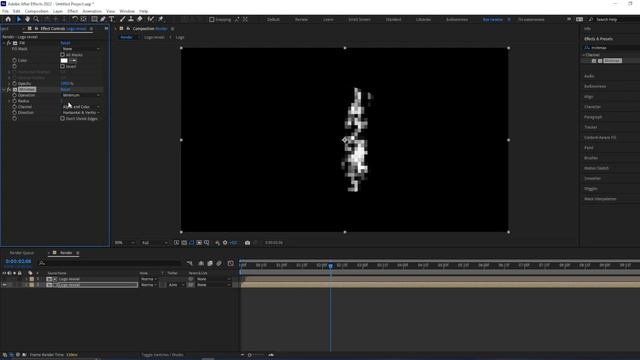Screen dimensions: 640x360
Task: Open the graph editor icon
Action: [x=231, y=263]
